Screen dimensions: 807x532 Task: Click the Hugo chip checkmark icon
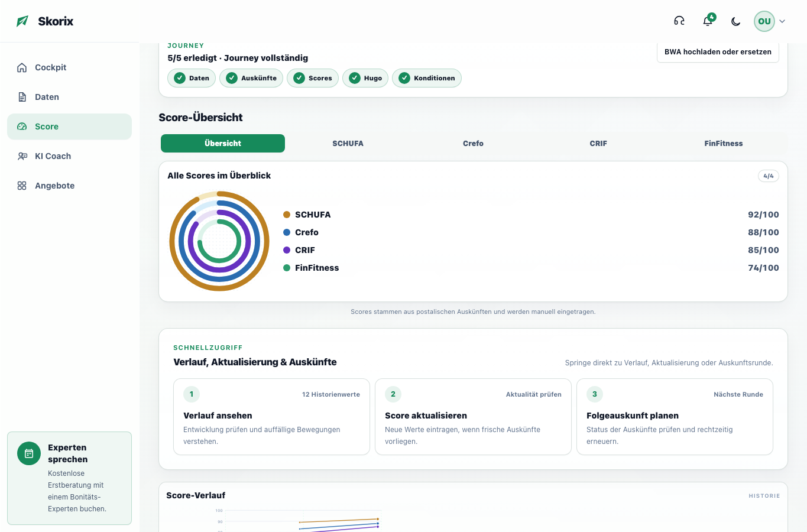[355, 78]
